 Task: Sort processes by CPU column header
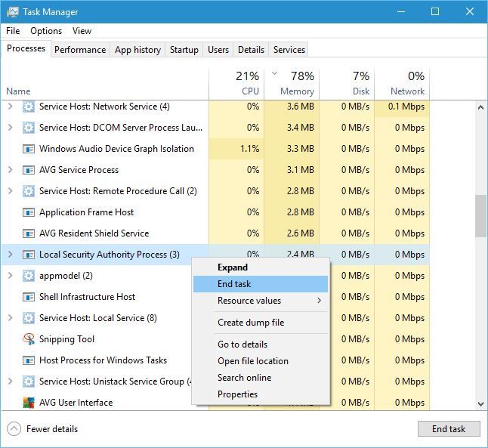[236, 84]
